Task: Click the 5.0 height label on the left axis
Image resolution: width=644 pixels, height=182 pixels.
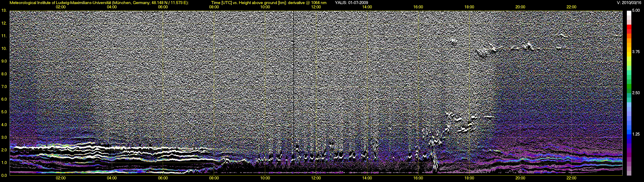Action: point(4,112)
